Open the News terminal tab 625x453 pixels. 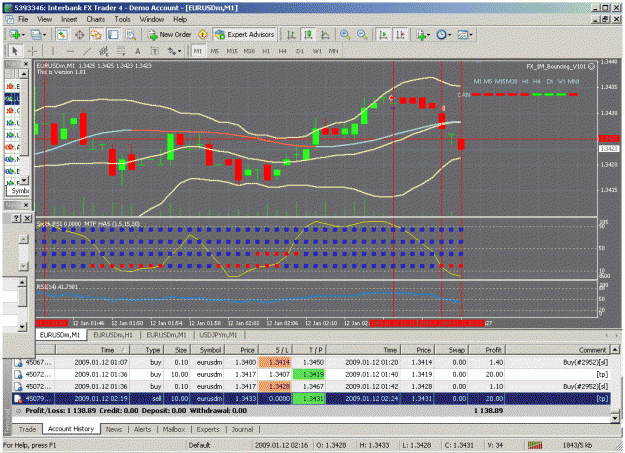[114, 429]
